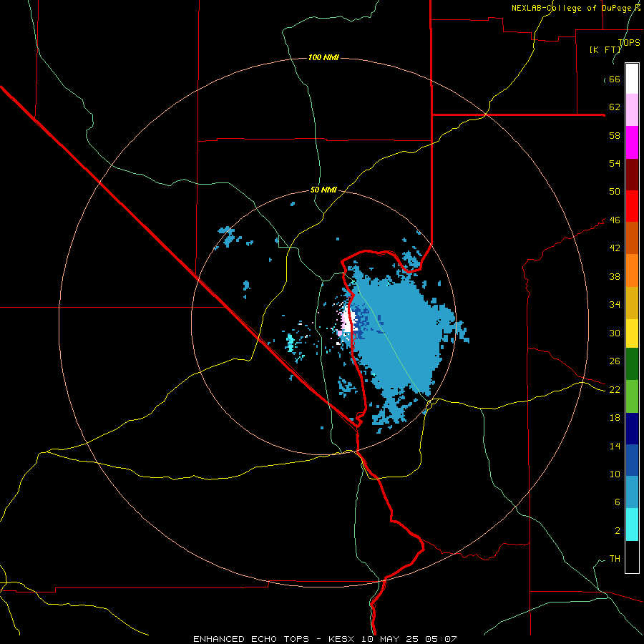The width and height of the screenshot is (644, 644).
Task: Click the "22" legend value
Action: click(x=615, y=390)
